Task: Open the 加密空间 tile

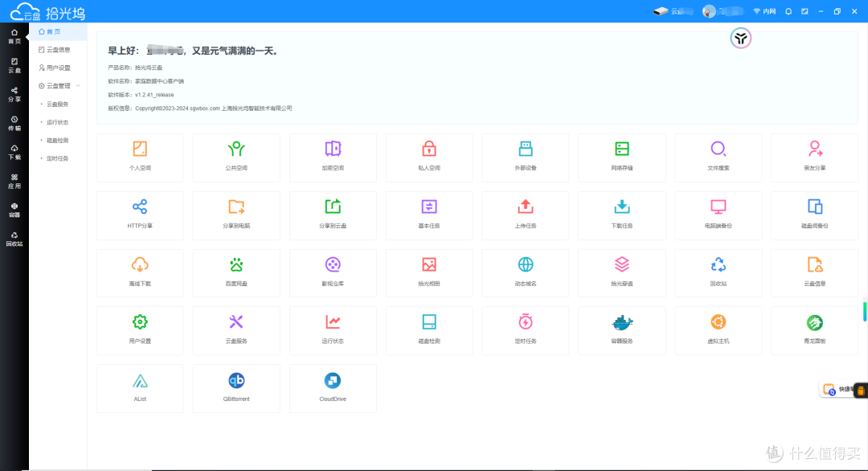Action: pyautogui.click(x=333, y=158)
